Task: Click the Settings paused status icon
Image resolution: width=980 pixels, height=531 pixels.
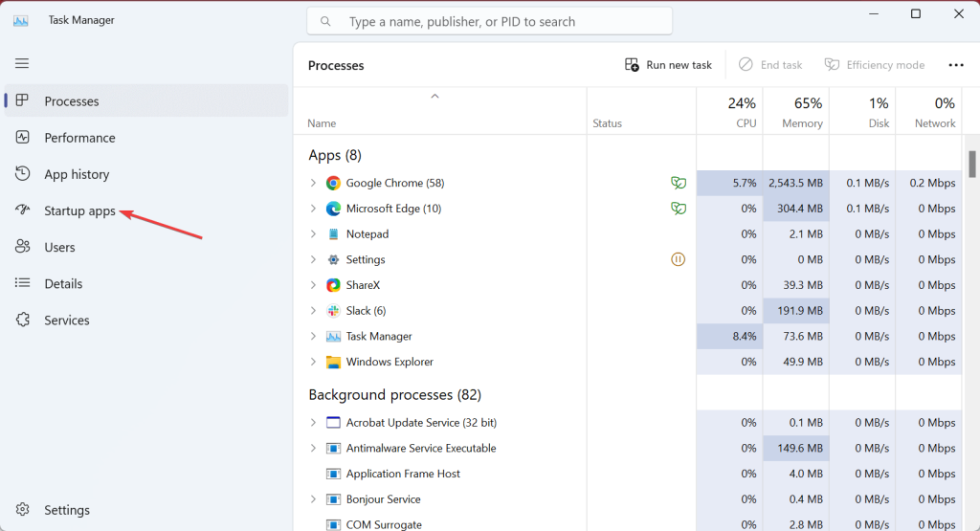Action: [679, 259]
